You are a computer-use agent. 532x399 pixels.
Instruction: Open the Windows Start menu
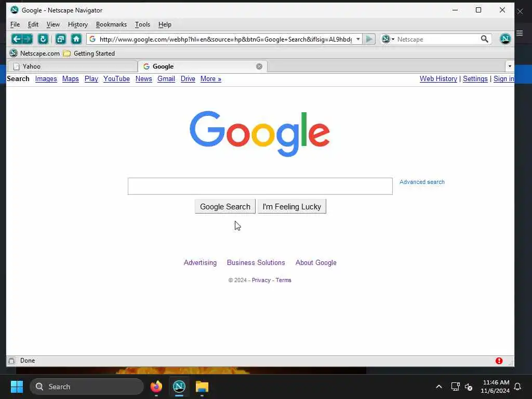tap(17, 387)
